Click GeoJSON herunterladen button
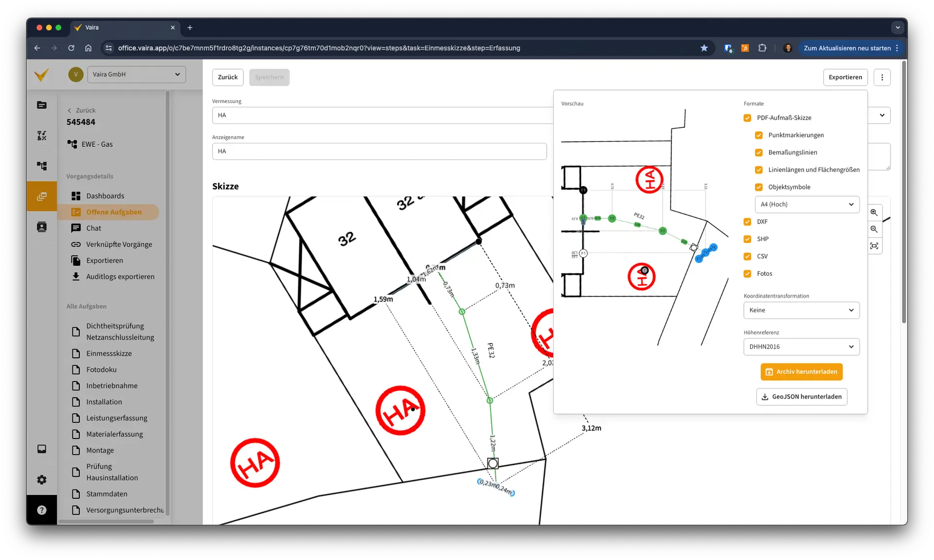This screenshot has width=934, height=560. point(801,397)
